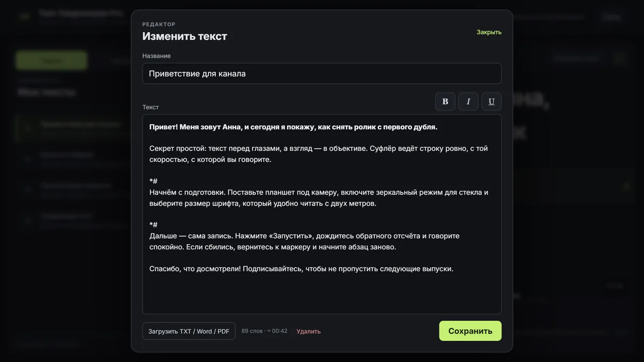Click the 'РЕДАКТОР' caption above the heading
Image resolution: width=644 pixels, height=362 pixels.
coord(159,24)
